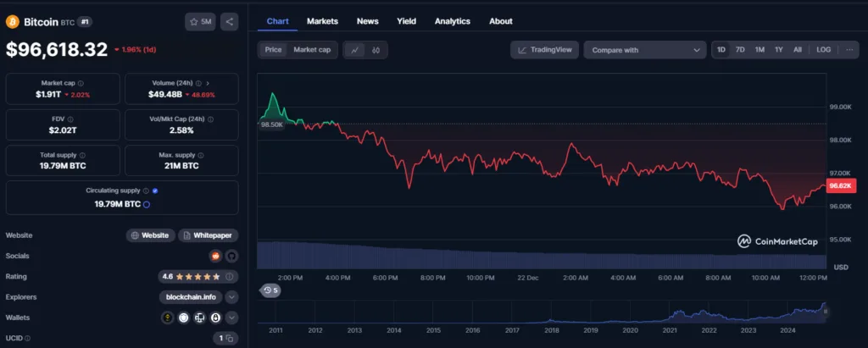
Task: Open Max. supply info icon
Action: tap(200, 156)
